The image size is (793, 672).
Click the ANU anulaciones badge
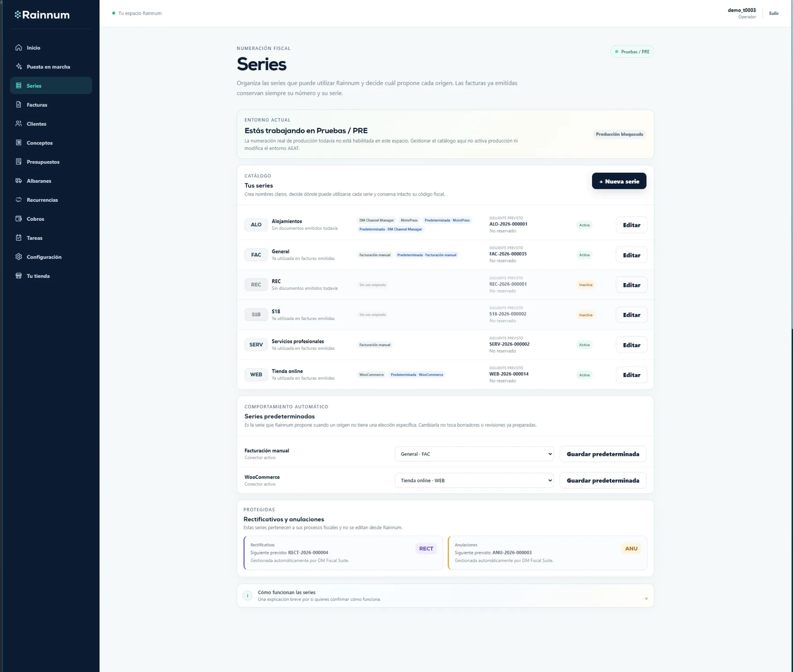click(631, 549)
